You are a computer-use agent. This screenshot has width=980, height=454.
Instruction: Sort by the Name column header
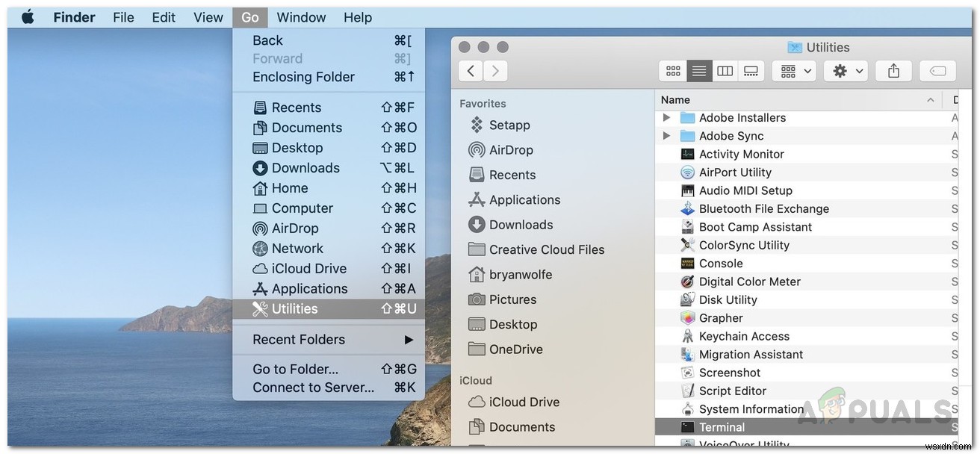point(675,99)
